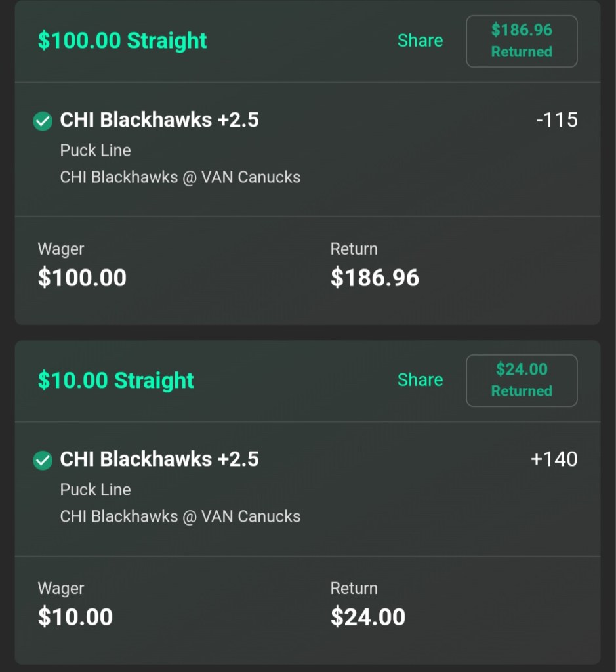The image size is (616, 672).
Task: Click CHI Blackhawks +2.5 title in $10 bet
Action: [159, 459]
